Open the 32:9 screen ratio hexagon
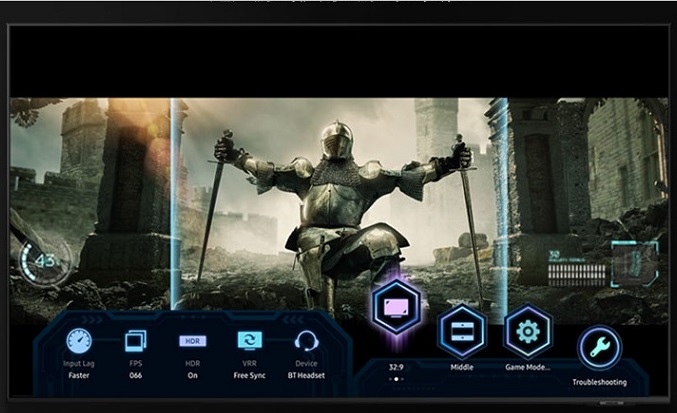The image size is (677, 413). 396,307
